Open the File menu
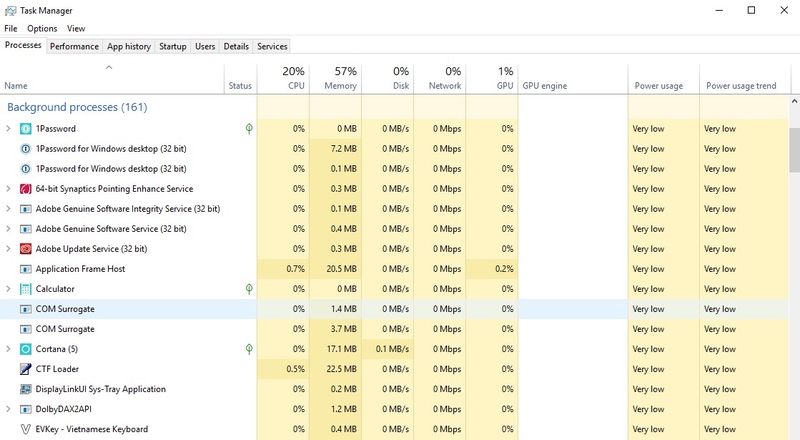 pos(11,29)
